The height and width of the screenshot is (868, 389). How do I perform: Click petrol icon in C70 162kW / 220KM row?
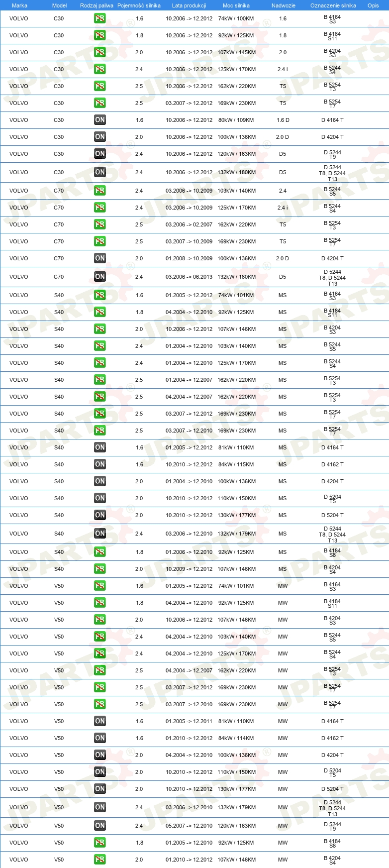[x=100, y=224]
